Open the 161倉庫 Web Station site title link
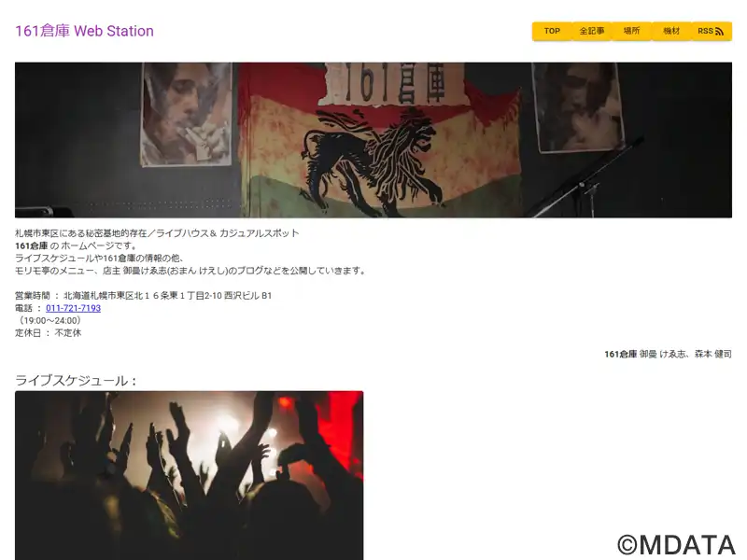The width and height of the screenshot is (747, 560). pyautogui.click(x=84, y=31)
